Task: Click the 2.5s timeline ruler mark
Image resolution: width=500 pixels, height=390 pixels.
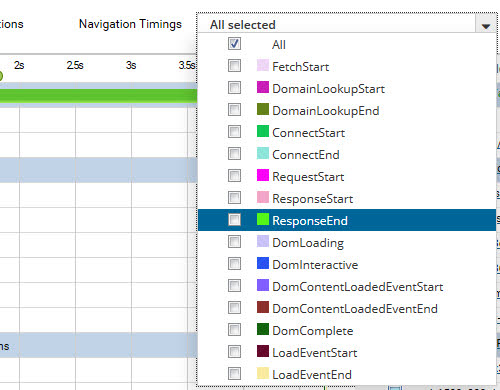Action: click(x=75, y=65)
